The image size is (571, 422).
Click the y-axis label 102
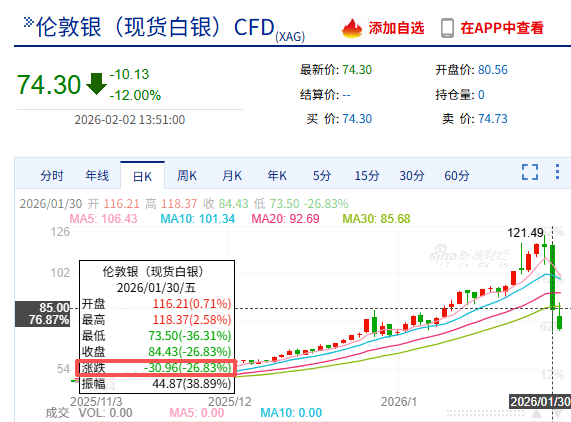(60, 272)
